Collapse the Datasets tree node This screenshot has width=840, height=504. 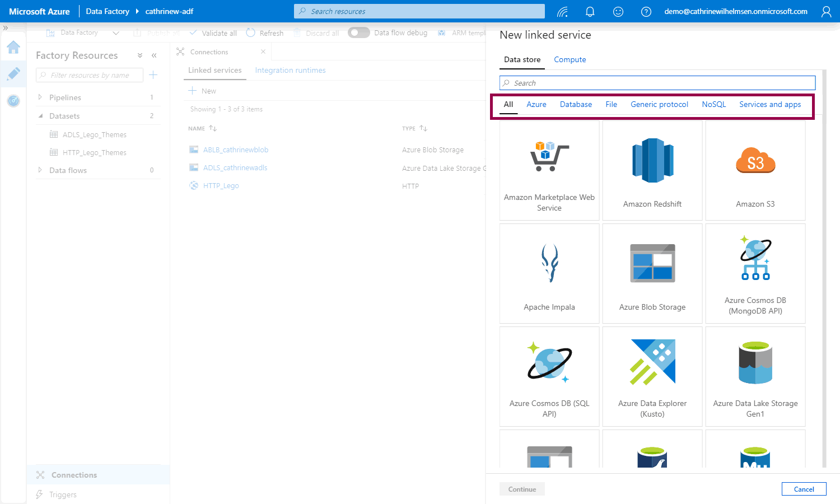[40, 116]
